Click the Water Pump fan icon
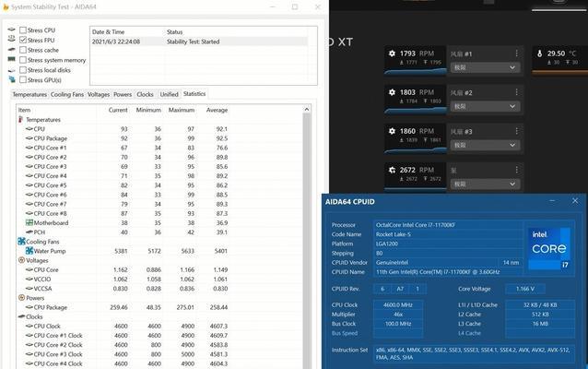The height and width of the screenshot is (369, 588). [x=29, y=251]
